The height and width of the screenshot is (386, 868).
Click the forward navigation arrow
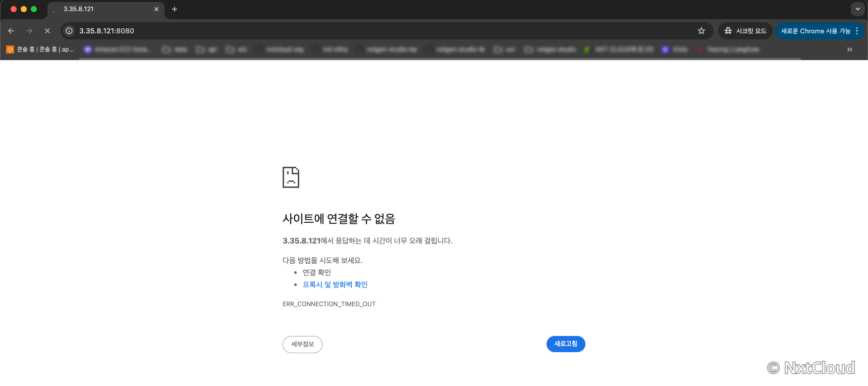point(29,31)
